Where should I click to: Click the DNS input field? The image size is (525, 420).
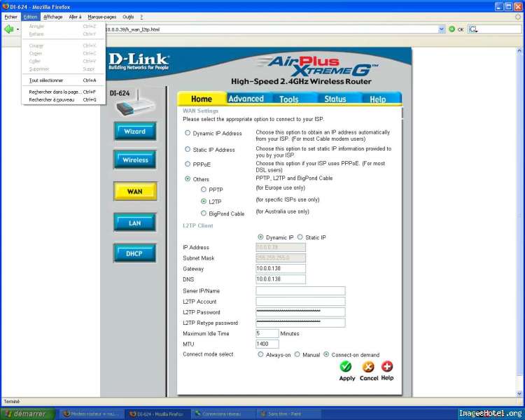[x=281, y=279]
